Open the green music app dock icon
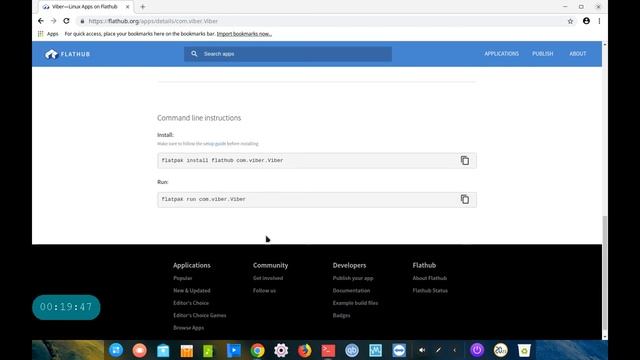Viewport: 640px width, 360px height. [x=208, y=350]
